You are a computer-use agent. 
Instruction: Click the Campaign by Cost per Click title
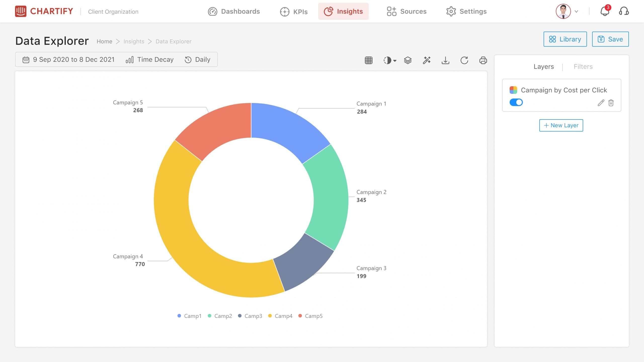point(564,90)
